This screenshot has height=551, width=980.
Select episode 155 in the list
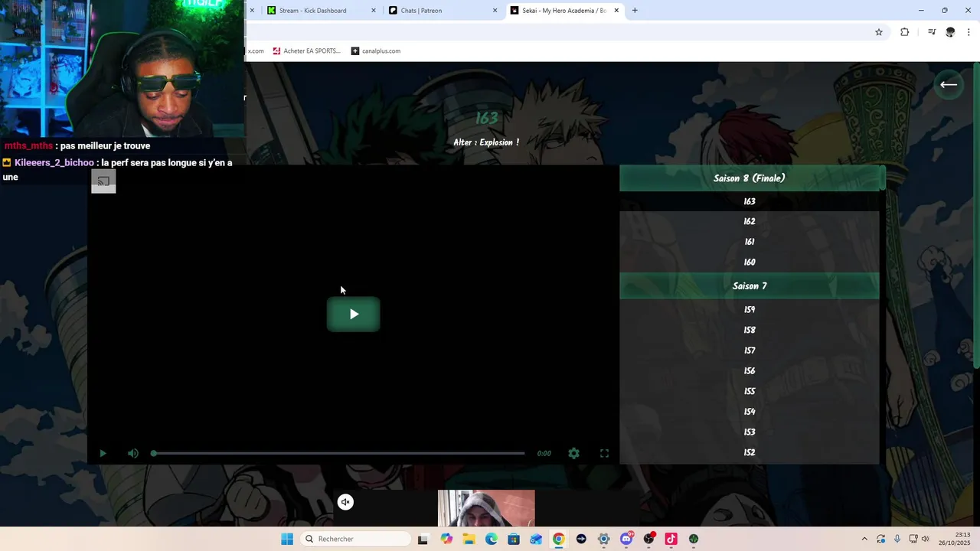click(749, 392)
